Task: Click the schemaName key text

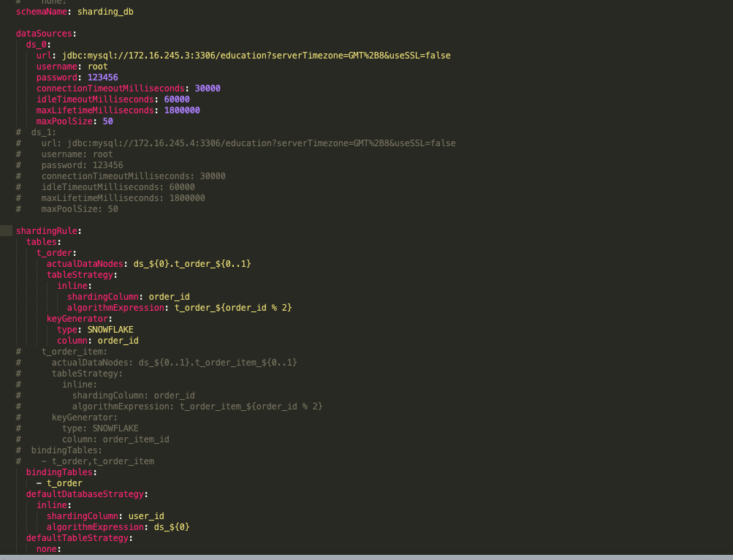Action: pyautogui.click(x=42, y=12)
